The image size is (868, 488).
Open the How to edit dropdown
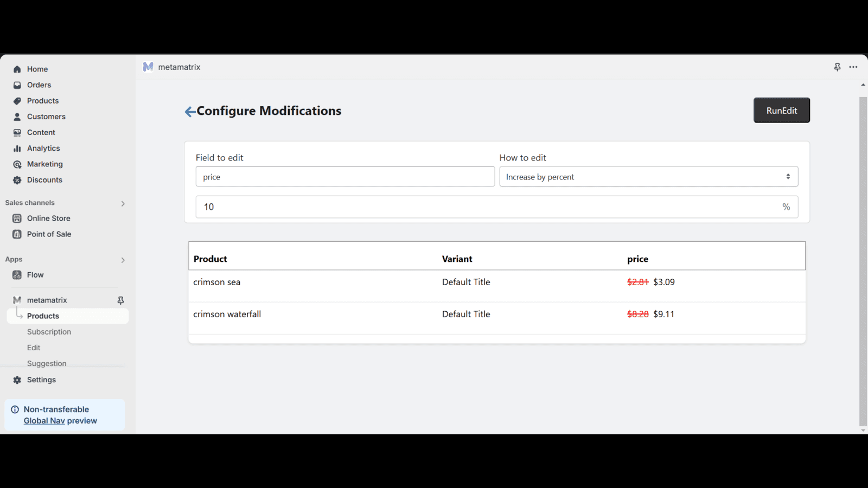pyautogui.click(x=648, y=177)
